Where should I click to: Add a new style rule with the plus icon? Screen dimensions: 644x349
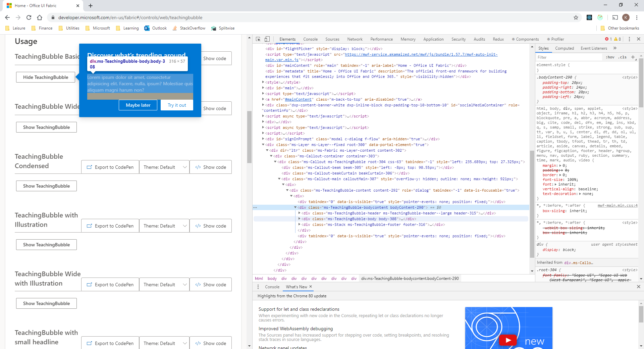[633, 57]
